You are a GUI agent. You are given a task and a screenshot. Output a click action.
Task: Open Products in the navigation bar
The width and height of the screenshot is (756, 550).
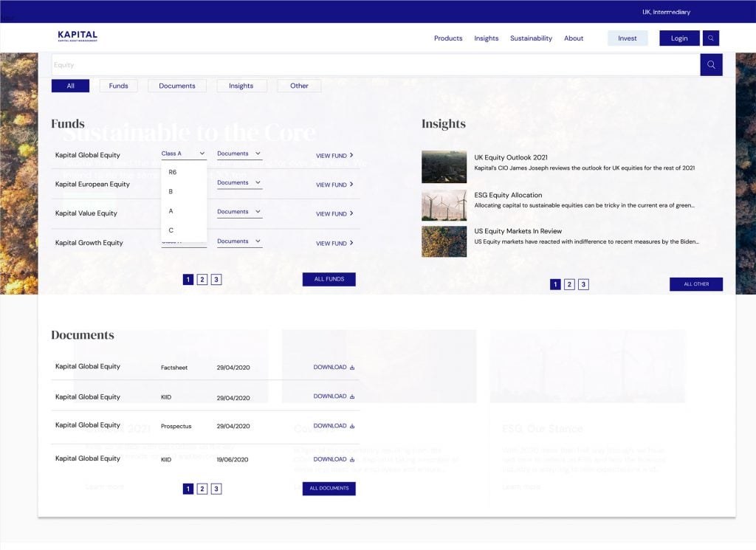click(448, 38)
